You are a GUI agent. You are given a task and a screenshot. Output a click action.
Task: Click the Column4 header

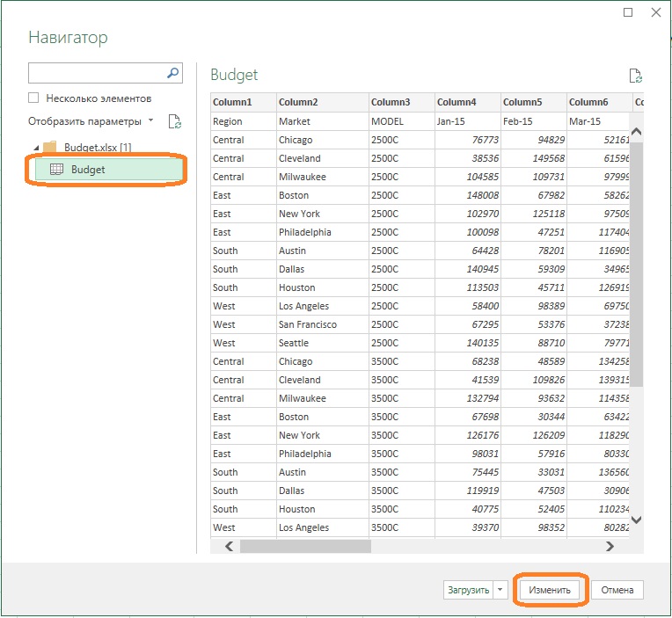coord(468,102)
